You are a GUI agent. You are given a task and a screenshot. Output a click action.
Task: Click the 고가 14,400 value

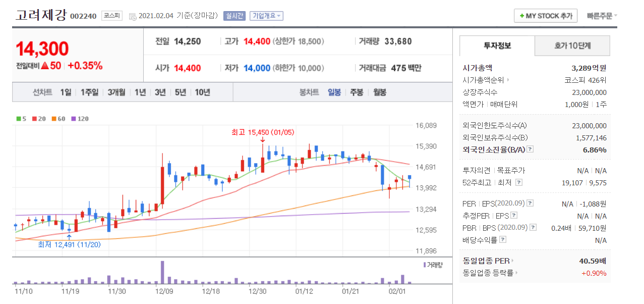pos(257,41)
